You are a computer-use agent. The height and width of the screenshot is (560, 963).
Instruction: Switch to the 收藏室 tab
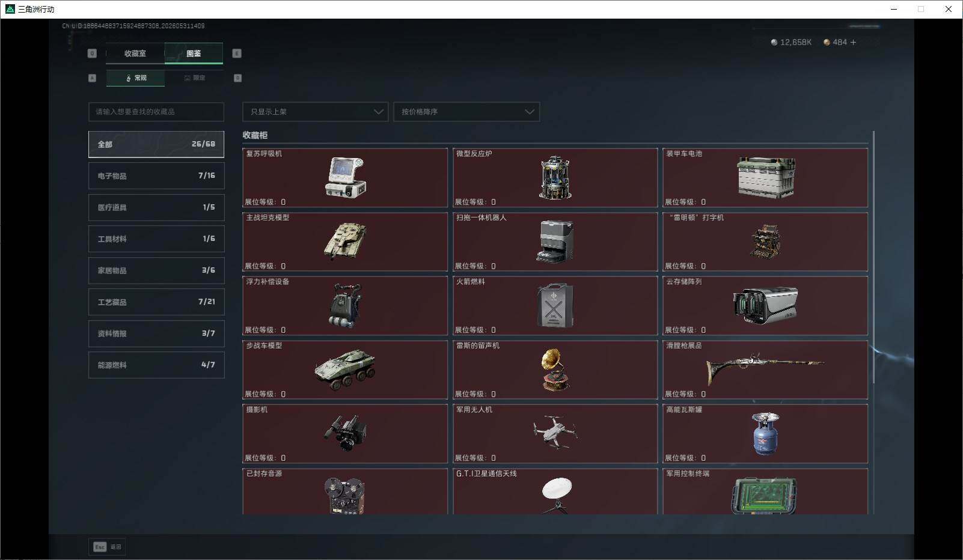tap(135, 53)
